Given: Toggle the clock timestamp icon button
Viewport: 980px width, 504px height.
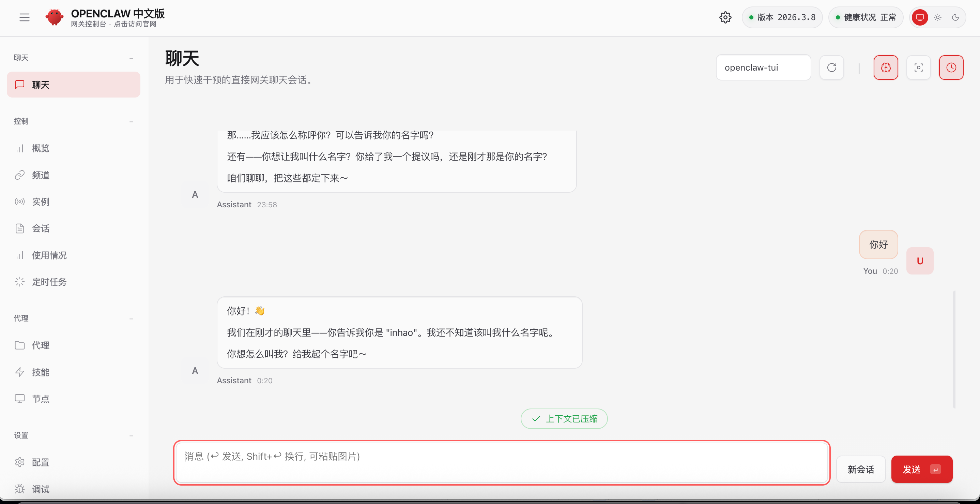Looking at the screenshot, I should tap(951, 68).
